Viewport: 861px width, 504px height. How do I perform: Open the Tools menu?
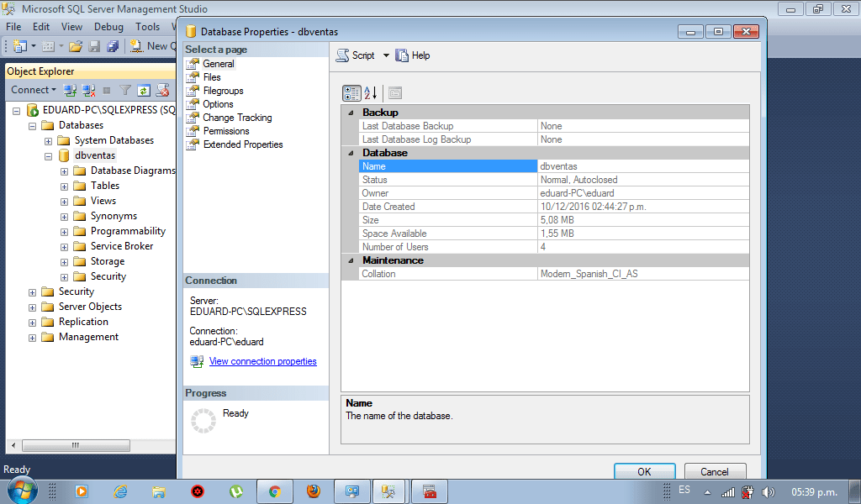click(x=148, y=26)
